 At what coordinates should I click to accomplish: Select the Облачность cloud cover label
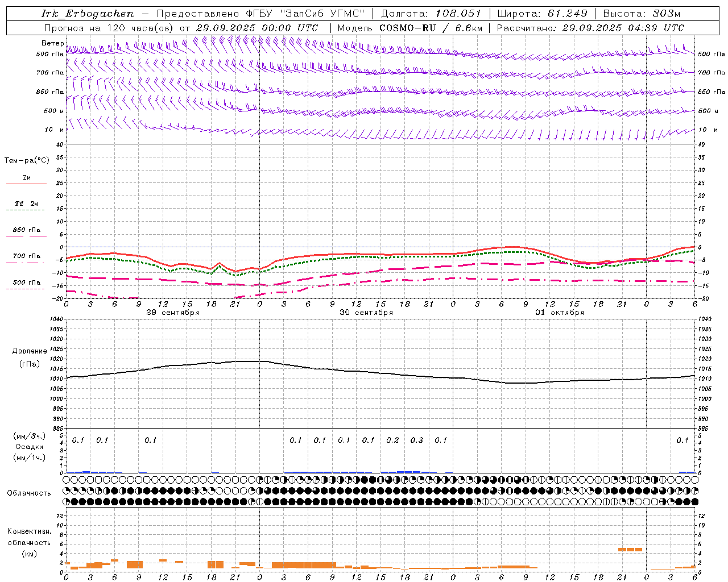click(x=29, y=493)
